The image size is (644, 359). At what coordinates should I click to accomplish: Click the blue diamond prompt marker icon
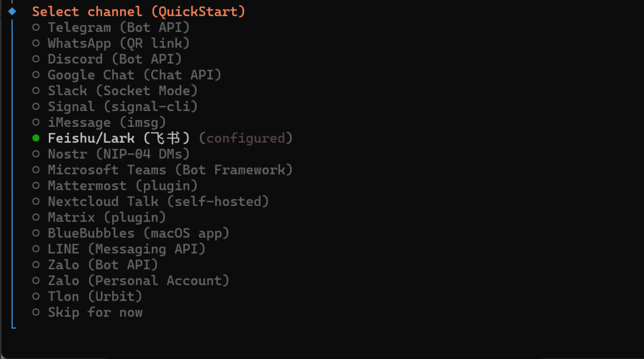point(12,11)
